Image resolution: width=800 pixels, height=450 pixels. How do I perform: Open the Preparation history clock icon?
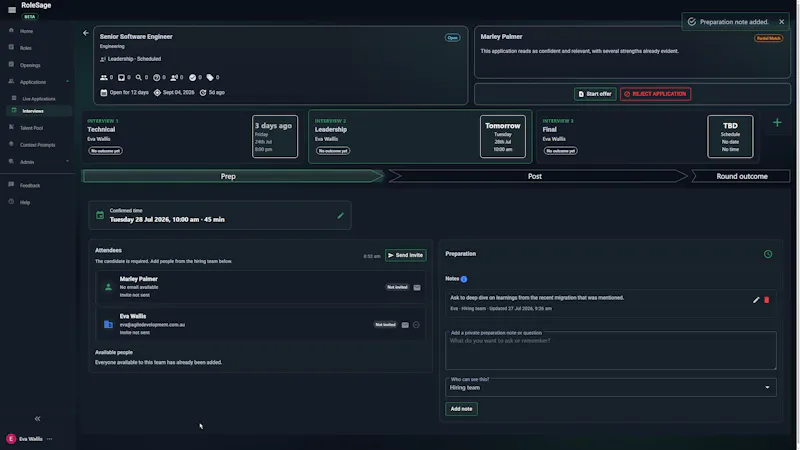coord(768,254)
